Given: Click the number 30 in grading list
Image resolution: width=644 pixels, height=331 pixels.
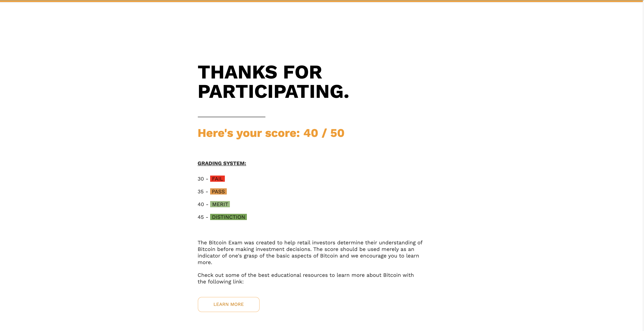Looking at the screenshot, I should (x=201, y=179).
